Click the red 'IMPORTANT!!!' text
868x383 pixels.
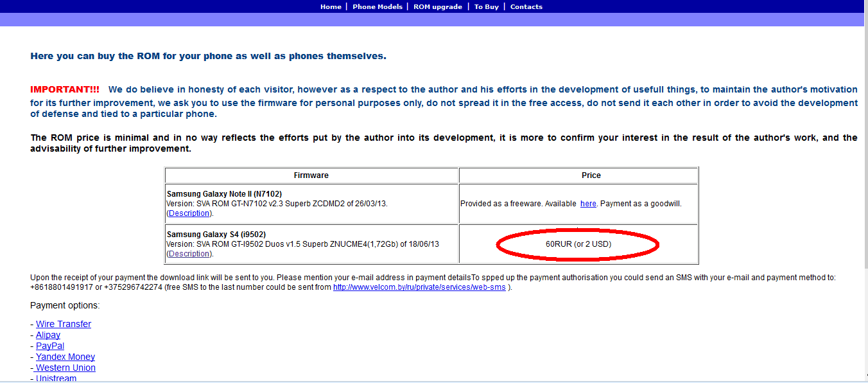[x=65, y=89]
